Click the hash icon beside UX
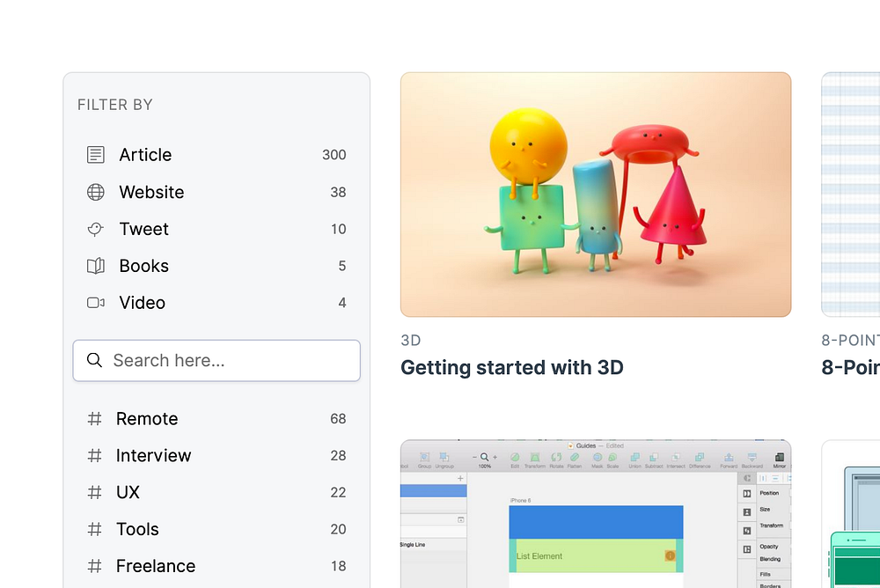Screen dimensions: 880x588 click(x=94, y=493)
